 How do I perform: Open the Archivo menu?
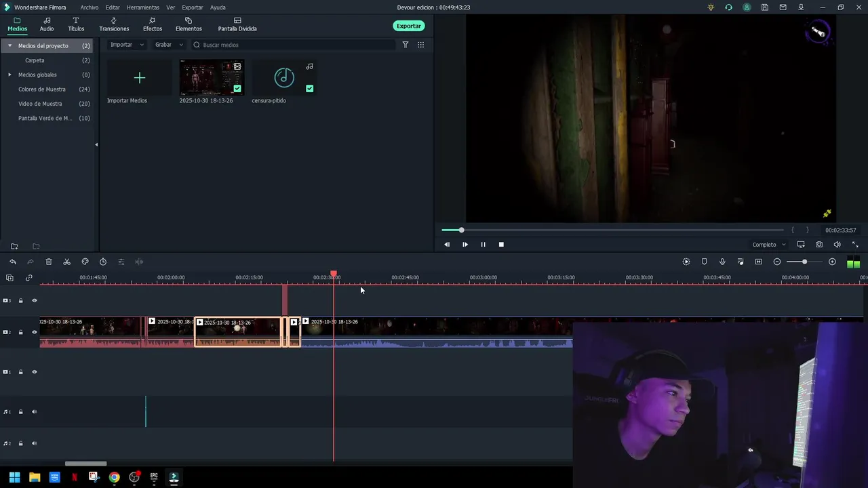tap(90, 7)
